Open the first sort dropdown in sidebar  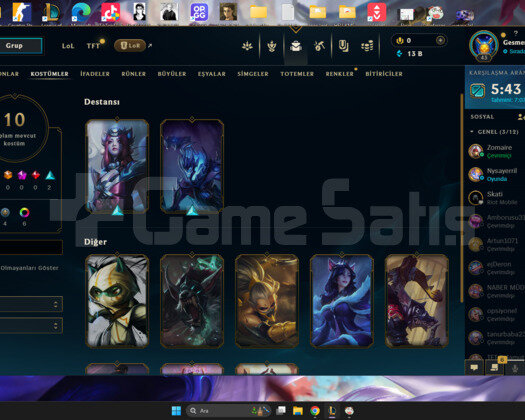click(31, 304)
